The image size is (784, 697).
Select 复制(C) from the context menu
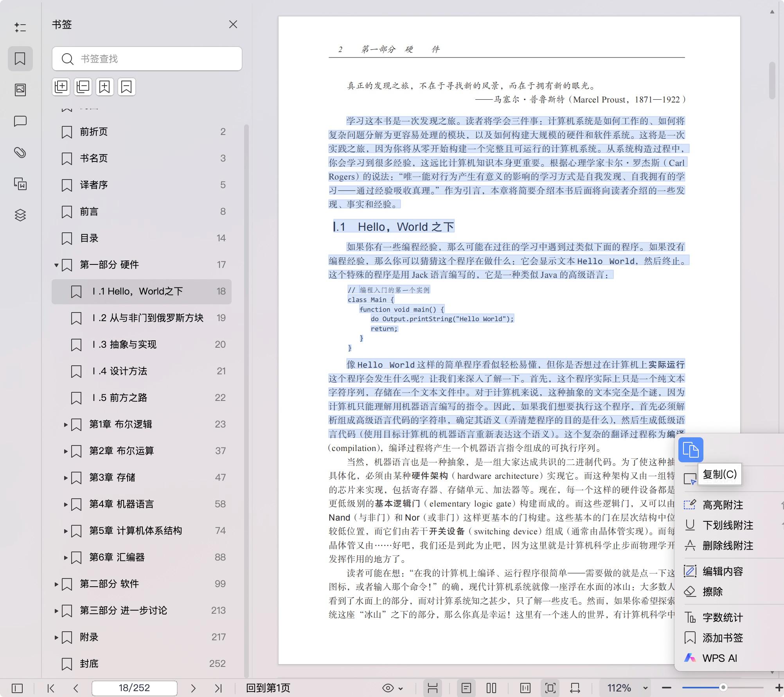pyautogui.click(x=719, y=474)
